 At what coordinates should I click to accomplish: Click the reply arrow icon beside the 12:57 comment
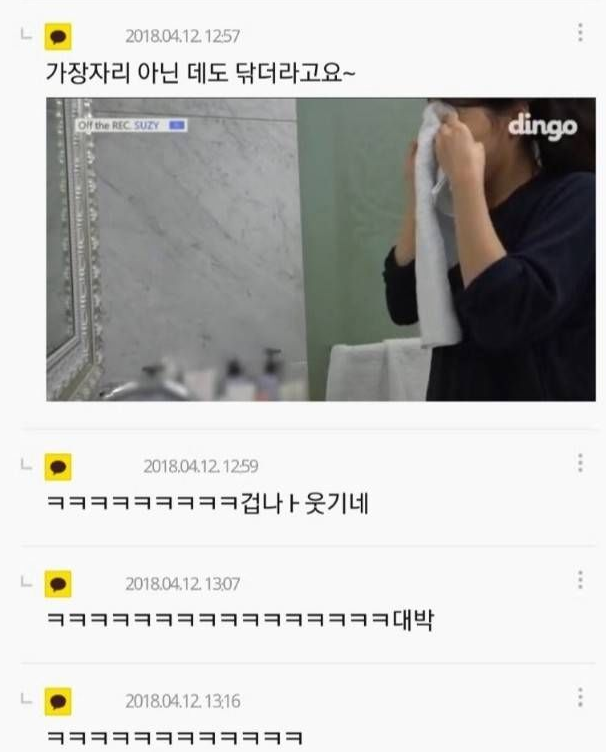coord(26,34)
